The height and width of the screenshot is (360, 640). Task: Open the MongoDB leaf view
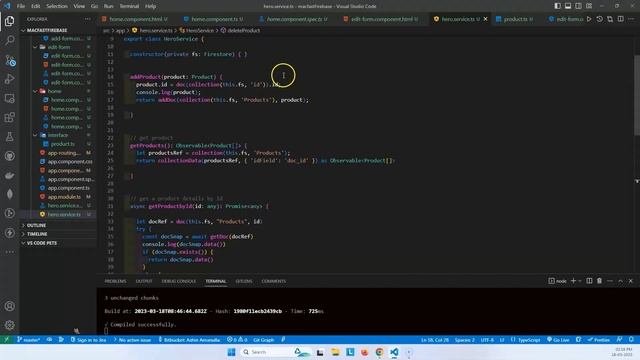click(9, 194)
